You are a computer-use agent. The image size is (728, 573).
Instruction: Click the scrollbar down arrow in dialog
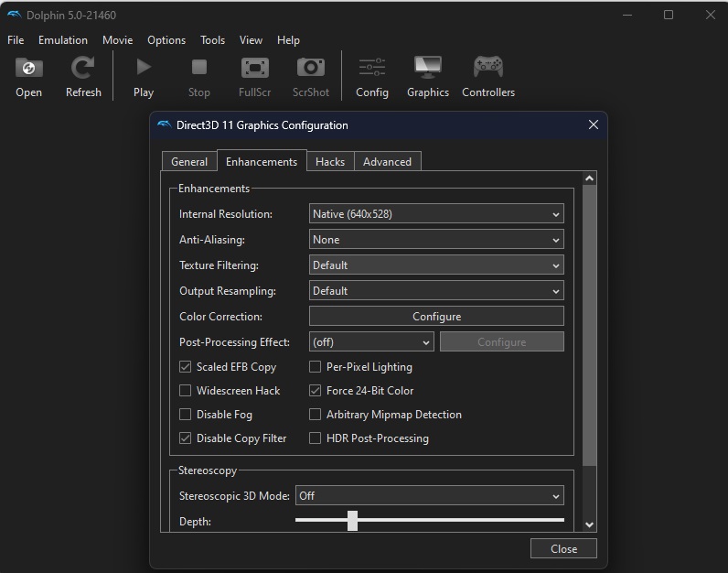(589, 524)
